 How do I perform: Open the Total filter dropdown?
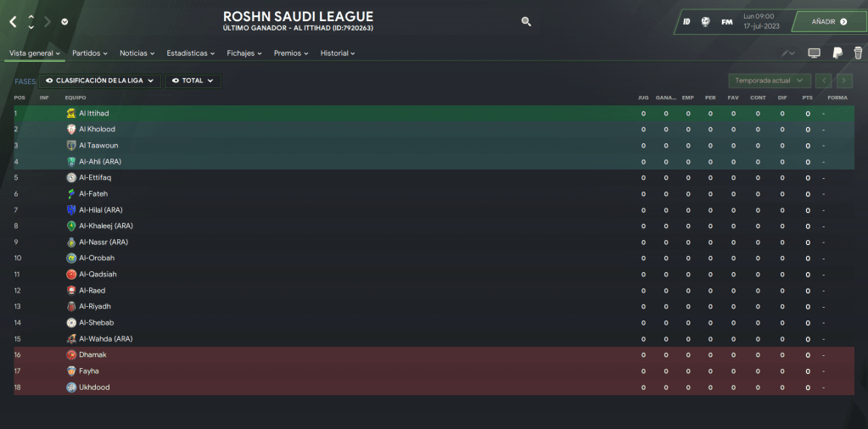pyautogui.click(x=193, y=81)
